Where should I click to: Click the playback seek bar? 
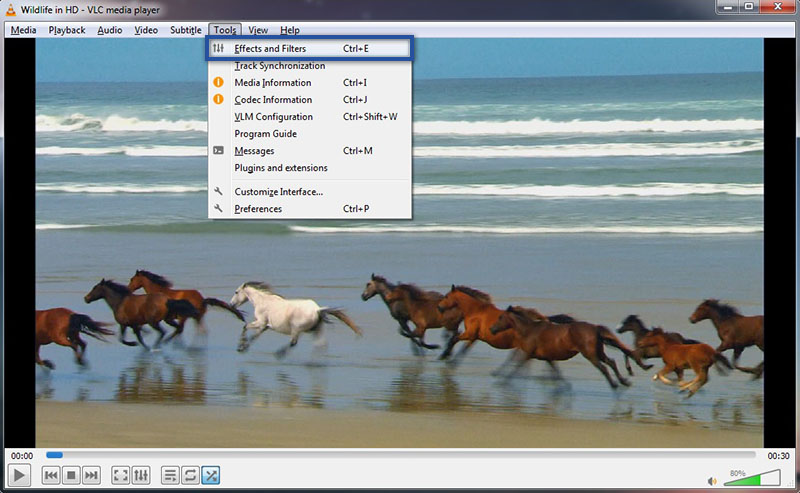tap(400, 455)
